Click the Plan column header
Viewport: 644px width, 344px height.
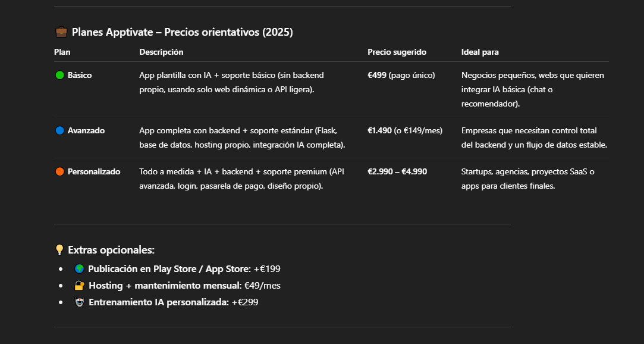62,52
